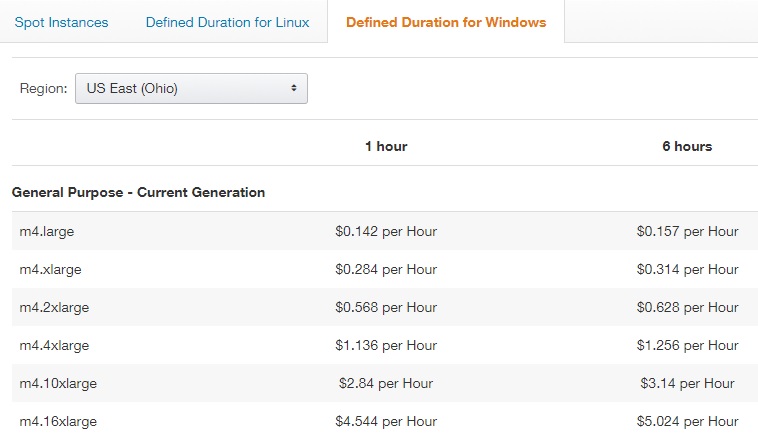The width and height of the screenshot is (758, 437).
Task: Click the $0.314 per Hour price
Action: (687, 269)
